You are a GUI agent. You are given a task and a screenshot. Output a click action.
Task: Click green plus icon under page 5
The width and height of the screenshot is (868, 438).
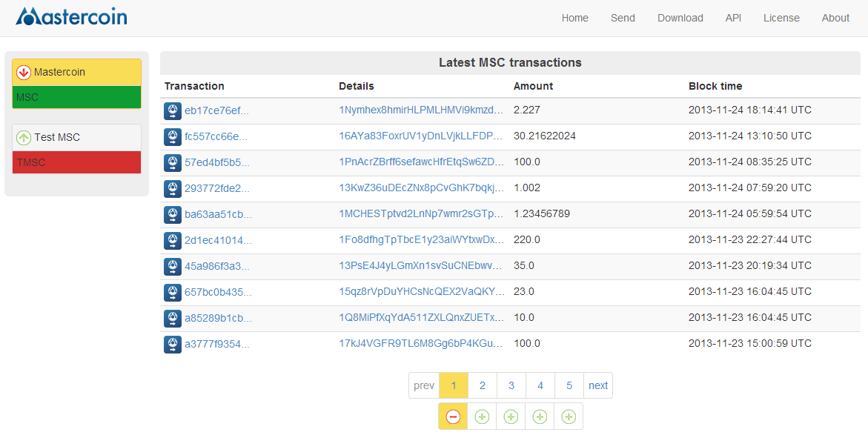click(x=569, y=417)
